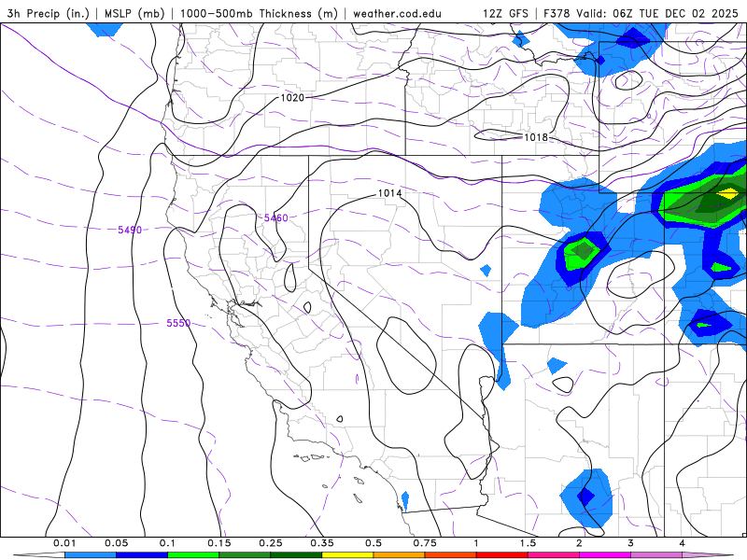747x560 pixels.
Task: Click the 5550 thickness contour label
Action: 178,323
